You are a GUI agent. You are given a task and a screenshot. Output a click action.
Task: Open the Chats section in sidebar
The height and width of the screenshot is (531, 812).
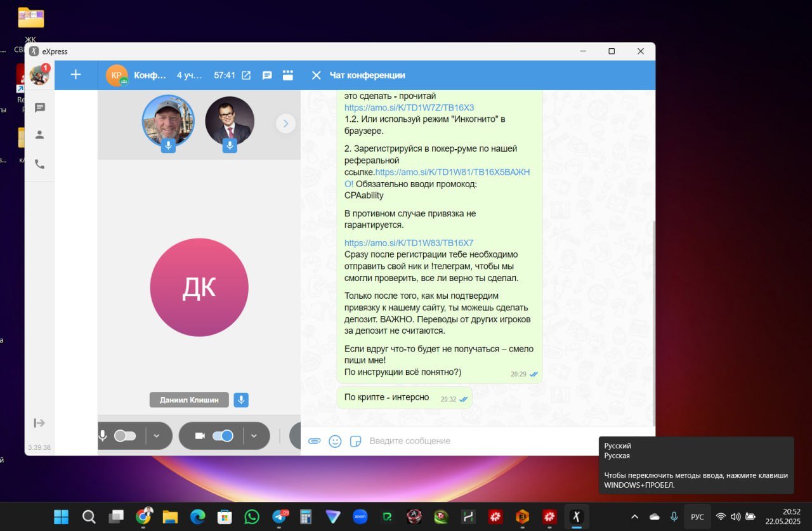tap(40, 108)
